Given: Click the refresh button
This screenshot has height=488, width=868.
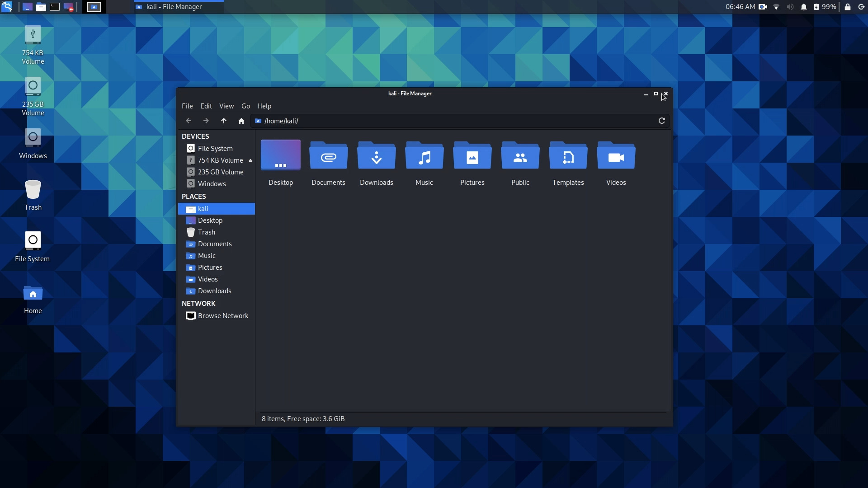Looking at the screenshot, I should [661, 120].
